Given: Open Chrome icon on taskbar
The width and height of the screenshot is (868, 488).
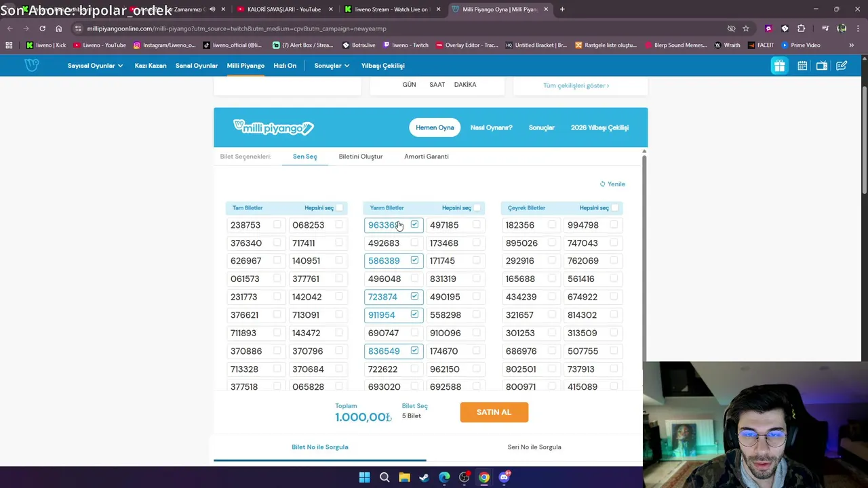Looking at the screenshot, I should pos(484,477).
